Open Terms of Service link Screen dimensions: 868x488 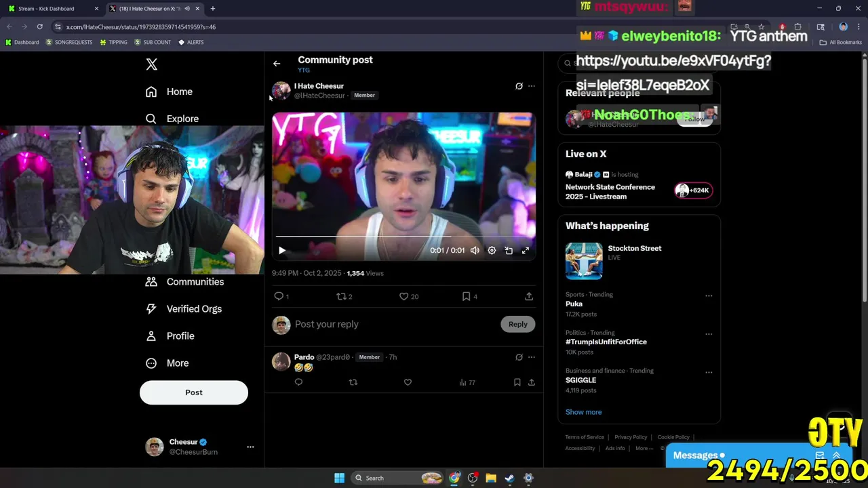tap(585, 437)
